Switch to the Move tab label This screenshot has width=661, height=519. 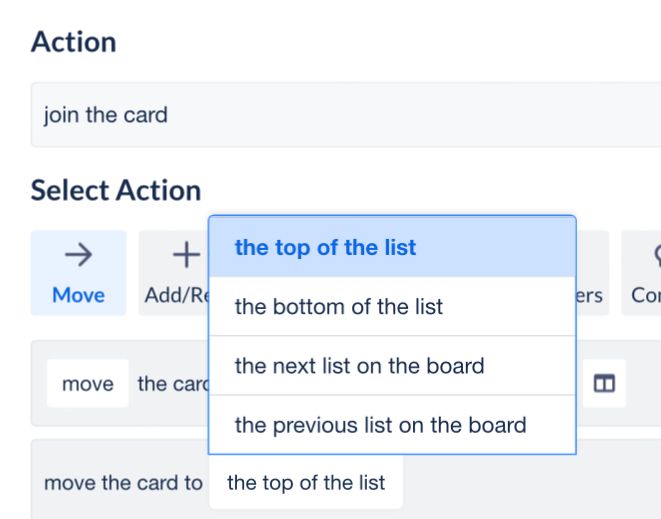[x=78, y=295]
